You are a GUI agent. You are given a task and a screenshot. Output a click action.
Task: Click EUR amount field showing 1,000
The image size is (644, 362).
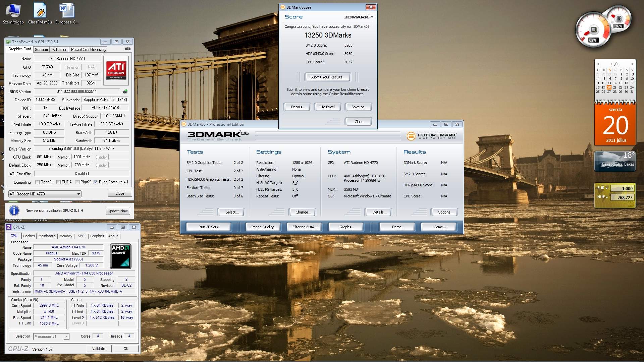622,188
